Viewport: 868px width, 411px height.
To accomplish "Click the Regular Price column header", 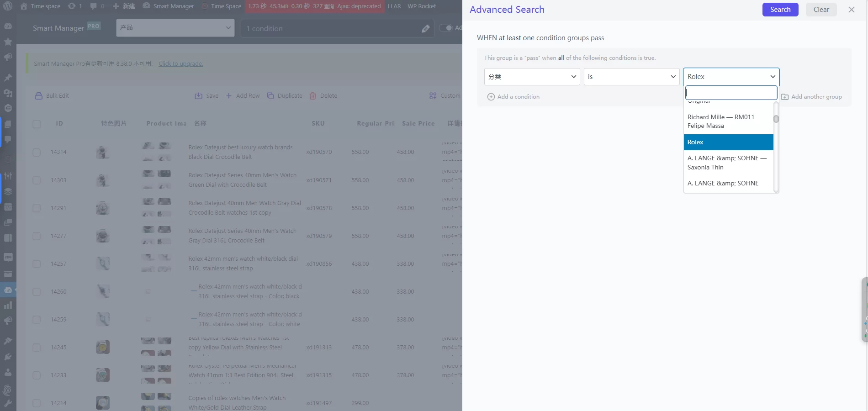I will click(x=375, y=123).
